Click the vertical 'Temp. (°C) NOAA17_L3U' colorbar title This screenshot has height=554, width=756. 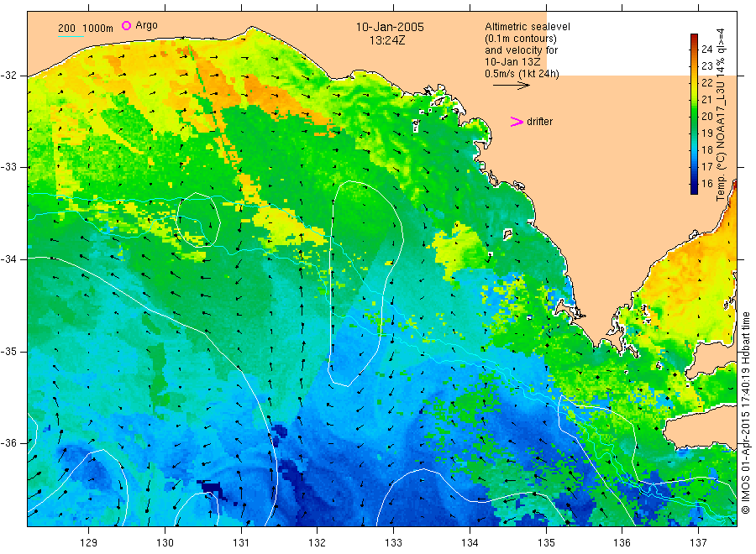[x=721, y=115]
